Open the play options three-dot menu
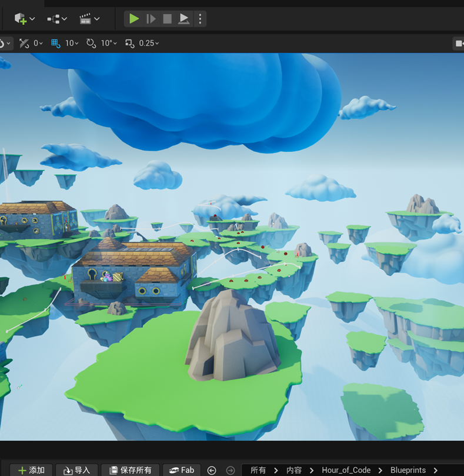Screen dimensions: 464x476 pyautogui.click(x=200, y=19)
